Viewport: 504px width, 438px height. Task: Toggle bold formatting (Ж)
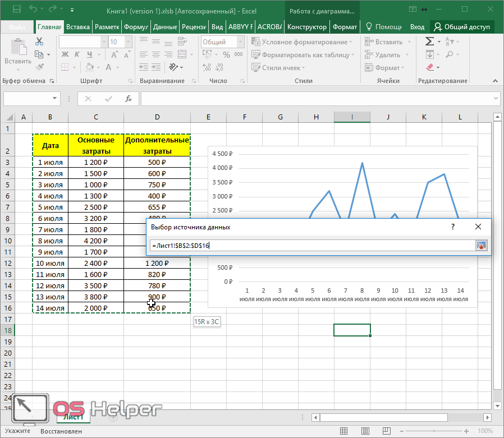[64, 54]
